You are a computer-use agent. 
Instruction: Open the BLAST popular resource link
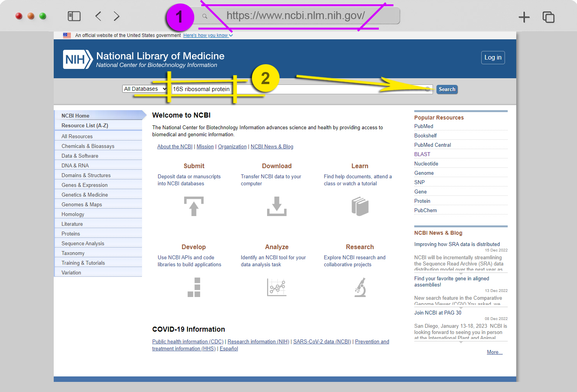pos(422,154)
